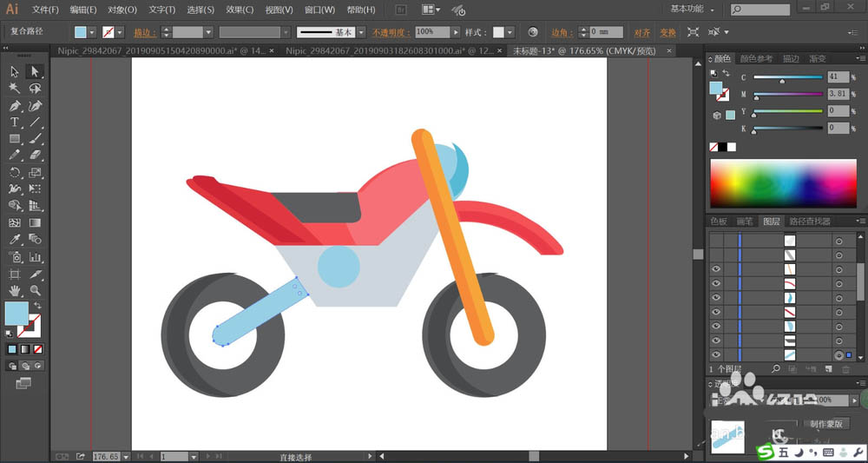Open the stroke weight dropdown
This screenshot has width=868, height=463.
[208, 32]
